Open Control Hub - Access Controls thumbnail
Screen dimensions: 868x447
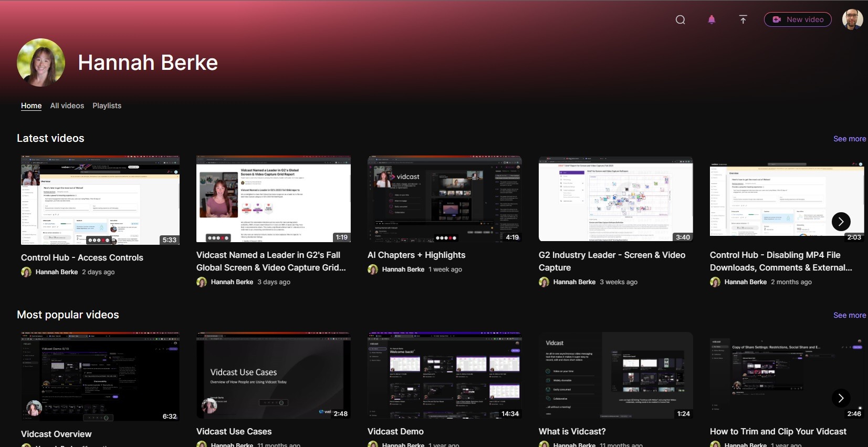pyautogui.click(x=100, y=200)
